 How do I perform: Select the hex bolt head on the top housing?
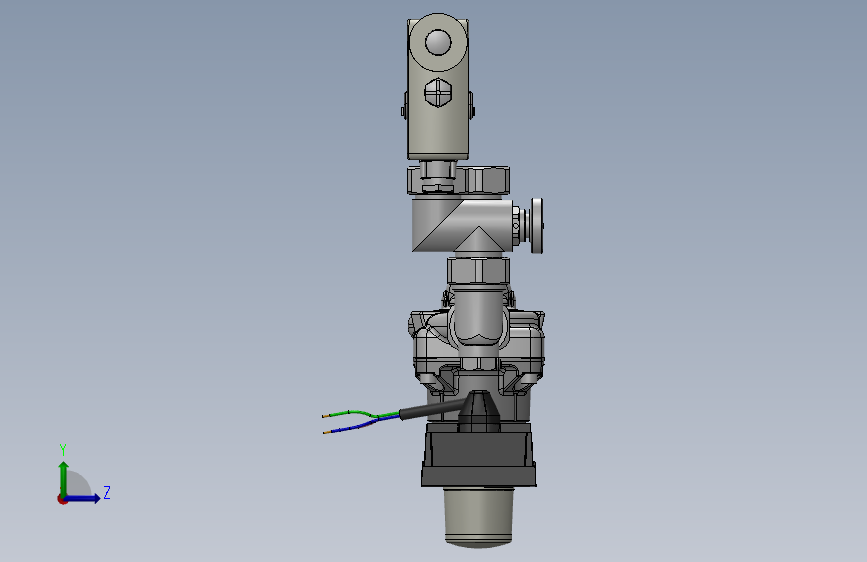[438, 92]
